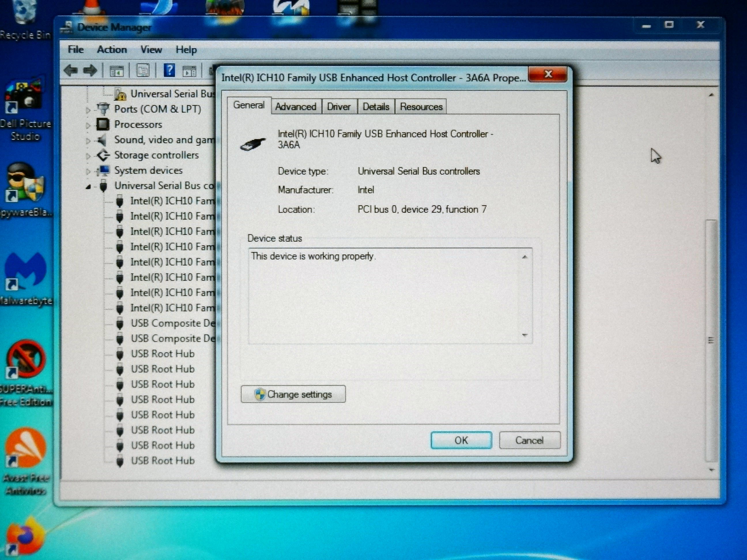Click the device type 'Universal Serial Bus controllers'
The width and height of the screenshot is (747, 560).
pos(418,171)
